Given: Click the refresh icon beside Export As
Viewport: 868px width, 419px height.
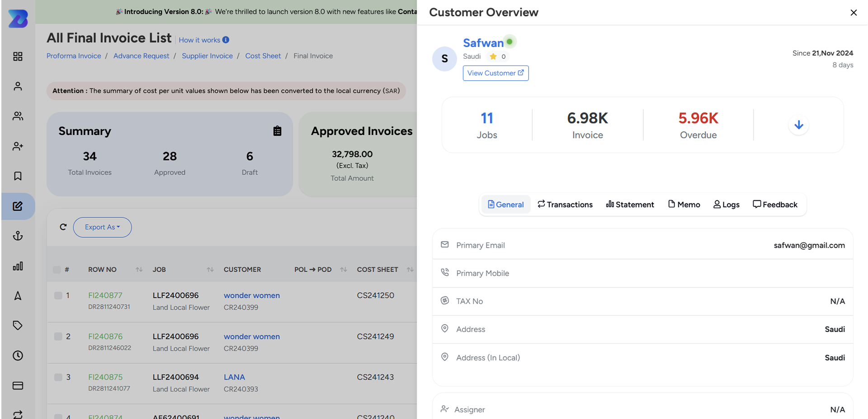Looking at the screenshot, I should (x=63, y=227).
